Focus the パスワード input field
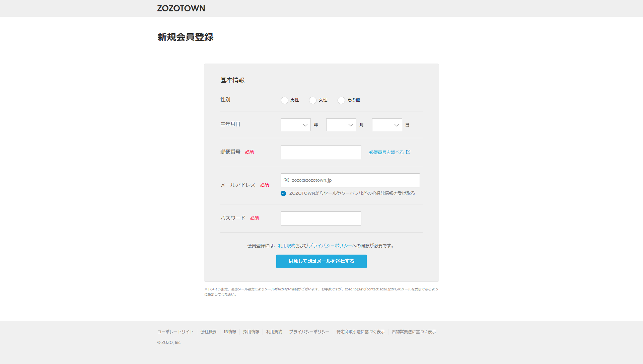The width and height of the screenshot is (643, 364). 321,218
